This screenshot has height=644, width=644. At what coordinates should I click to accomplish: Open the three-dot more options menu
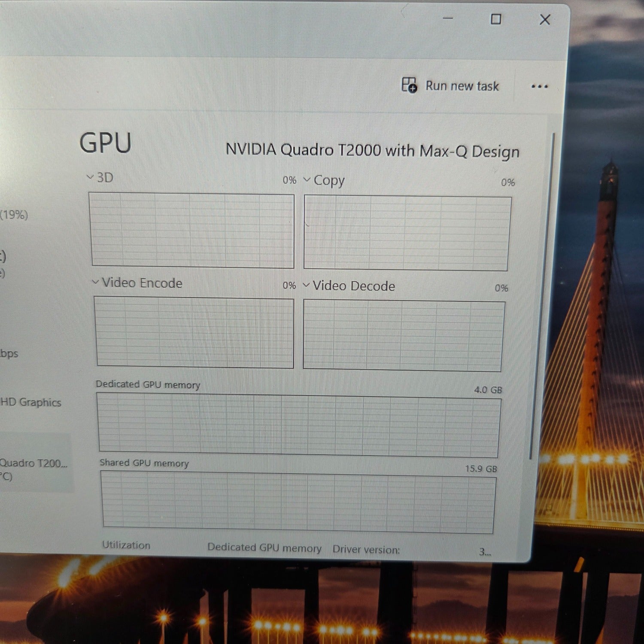[539, 87]
